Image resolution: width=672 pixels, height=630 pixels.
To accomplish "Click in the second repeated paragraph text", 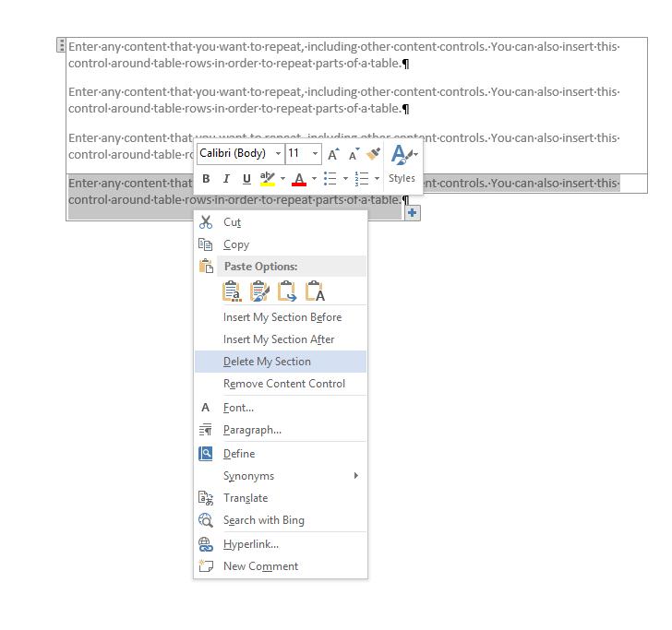I will (343, 101).
